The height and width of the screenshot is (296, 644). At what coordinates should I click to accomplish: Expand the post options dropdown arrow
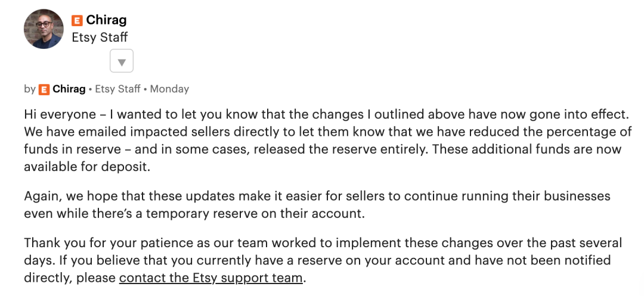122,61
